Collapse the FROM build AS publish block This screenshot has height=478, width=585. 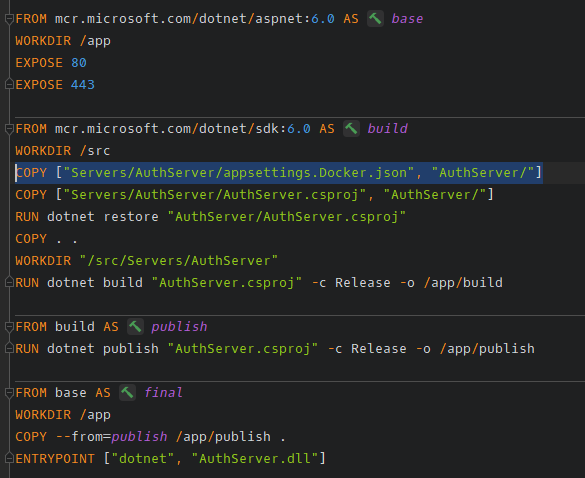tap(9, 327)
